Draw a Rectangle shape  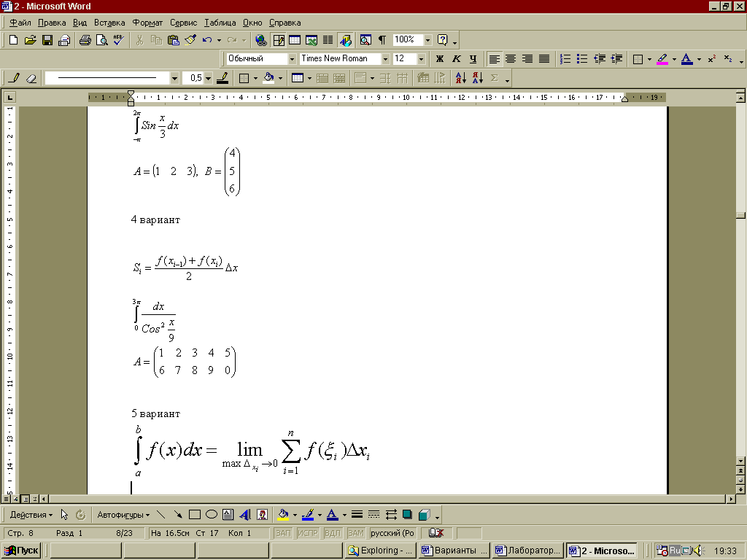point(194,515)
